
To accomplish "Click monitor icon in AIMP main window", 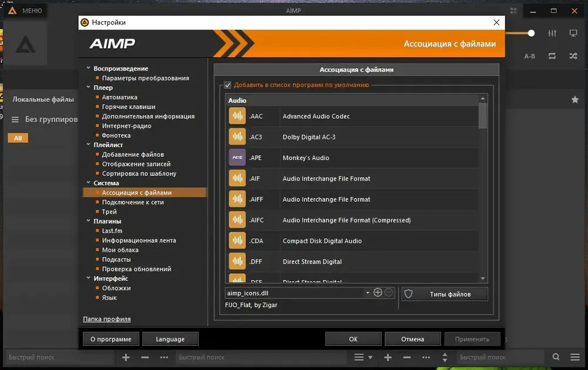I will (x=573, y=33).
